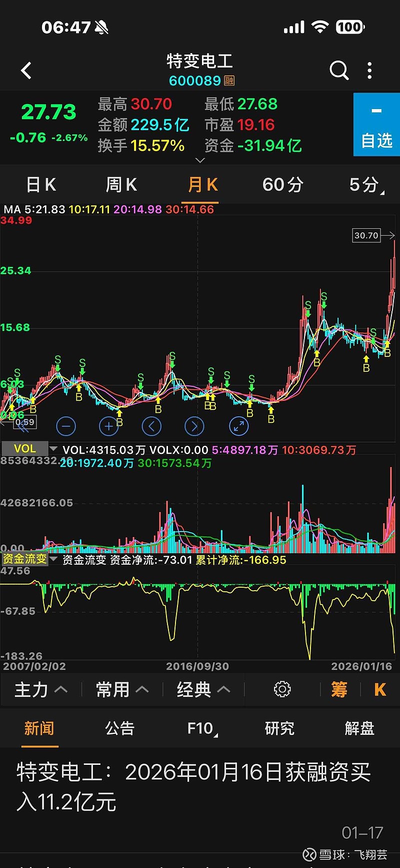This screenshot has height=868, width=400.
Task: Expand quote details with down chevron
Action: pyautogui.click(x=200, y=160)
